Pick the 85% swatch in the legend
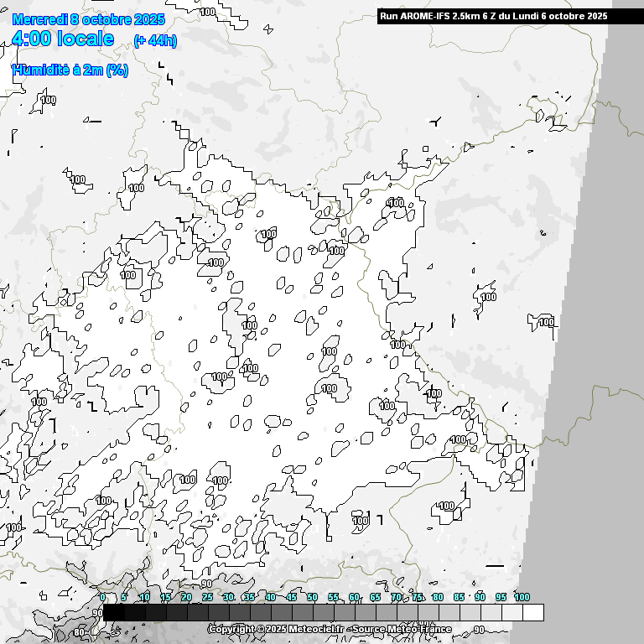Viewport: 644px width, 644px height. point(470,613)
